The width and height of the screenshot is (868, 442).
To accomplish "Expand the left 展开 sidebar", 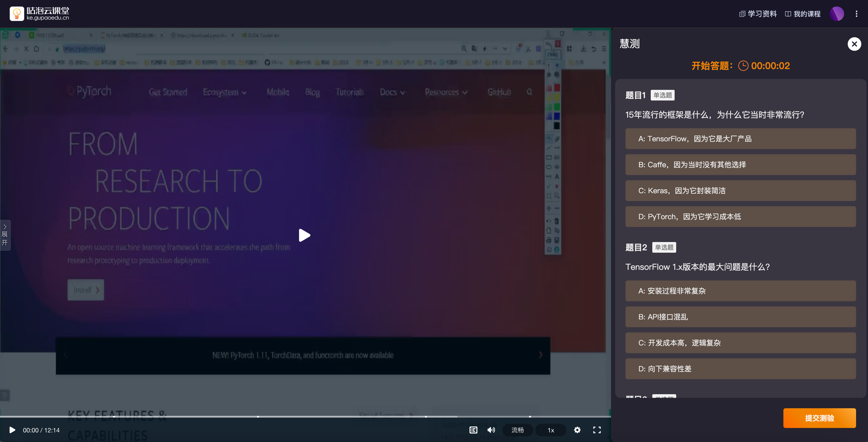I will [5, 235].
